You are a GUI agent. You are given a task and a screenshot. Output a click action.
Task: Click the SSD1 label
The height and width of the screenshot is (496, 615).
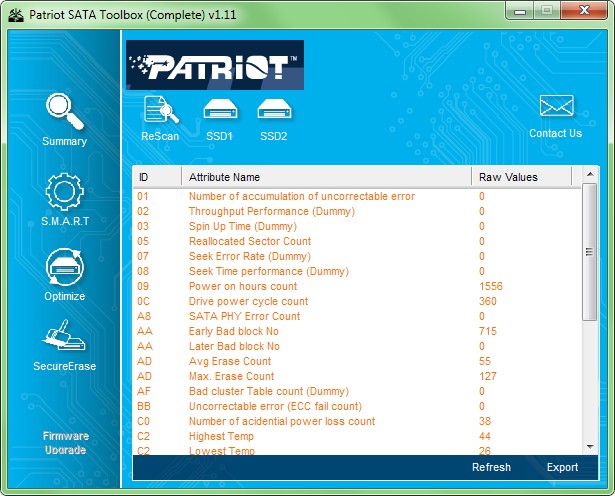219,136
